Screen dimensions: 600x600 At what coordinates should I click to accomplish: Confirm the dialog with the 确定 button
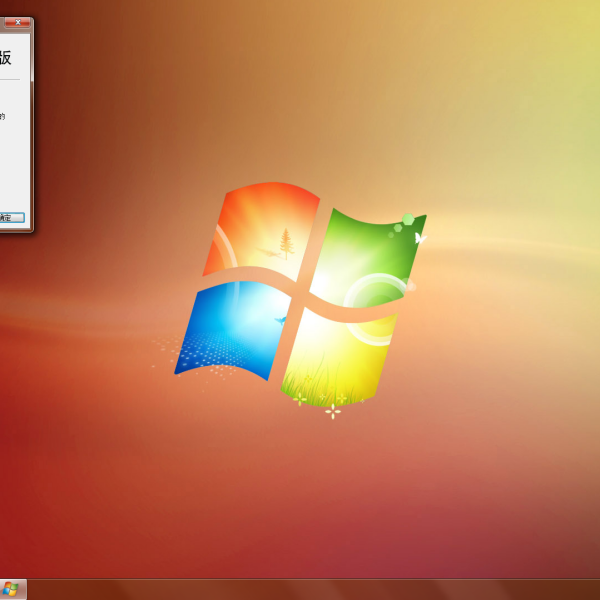11,218
